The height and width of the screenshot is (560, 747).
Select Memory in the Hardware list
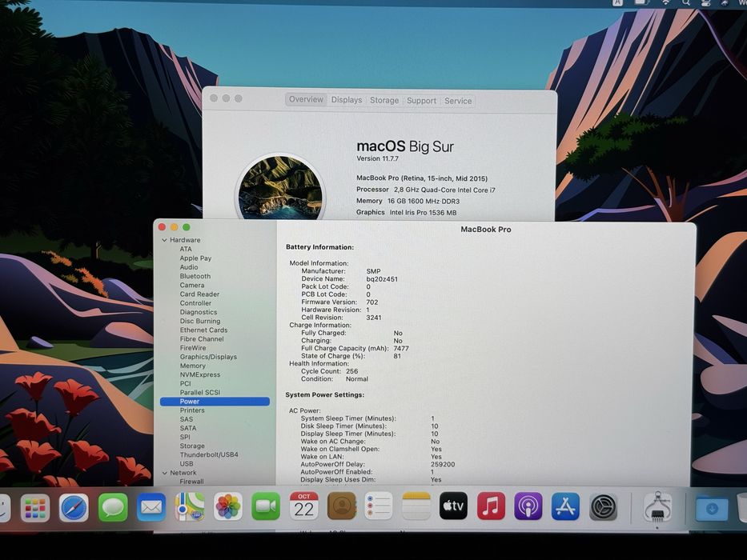pos(192,366)
